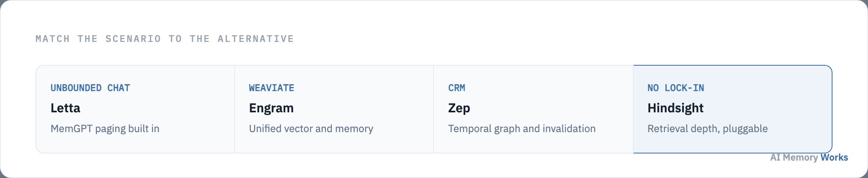The image size is (868, 178).
Task: Click "MATCH THE SCENARIO TO THE ALTERNATIVE" heading
Action: [x=165, y=39]
